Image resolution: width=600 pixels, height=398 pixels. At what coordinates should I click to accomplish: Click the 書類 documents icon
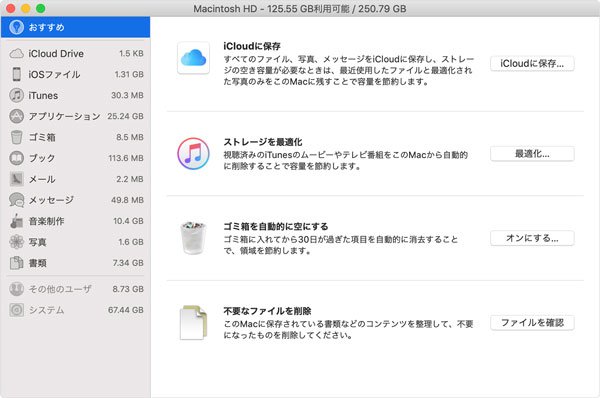tap(16, 263)
